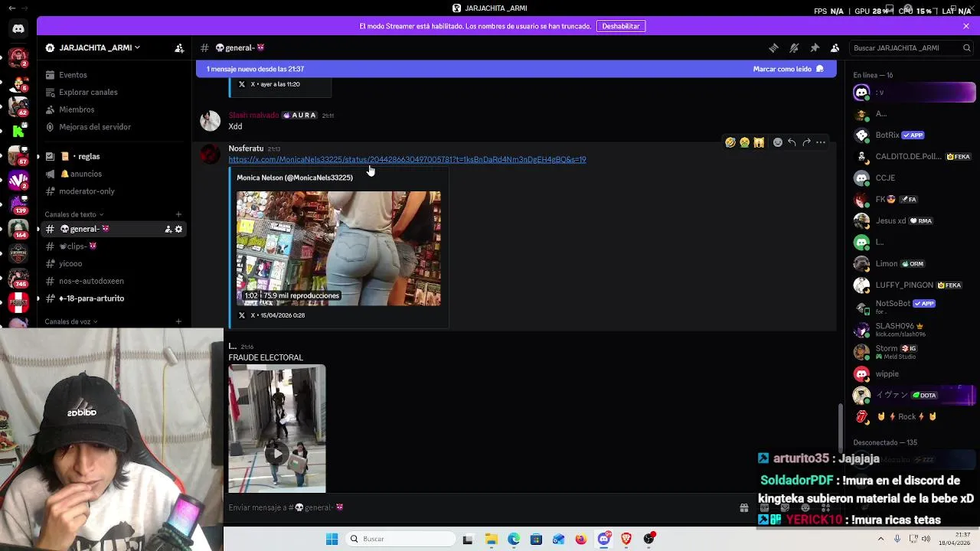Open Firefox from taskbar
The width and height of the screenshot is (980, 551).
click(x=581, y=539)
